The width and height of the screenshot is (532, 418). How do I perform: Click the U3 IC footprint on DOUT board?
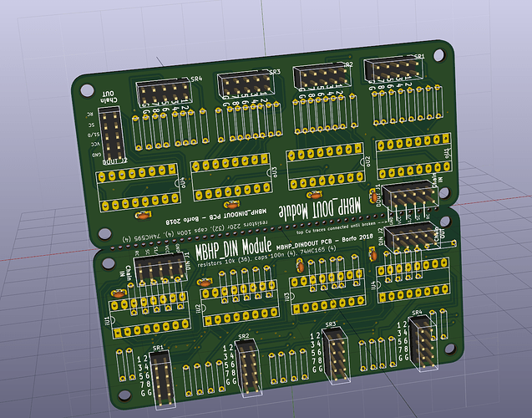click(x=231, y=177)
